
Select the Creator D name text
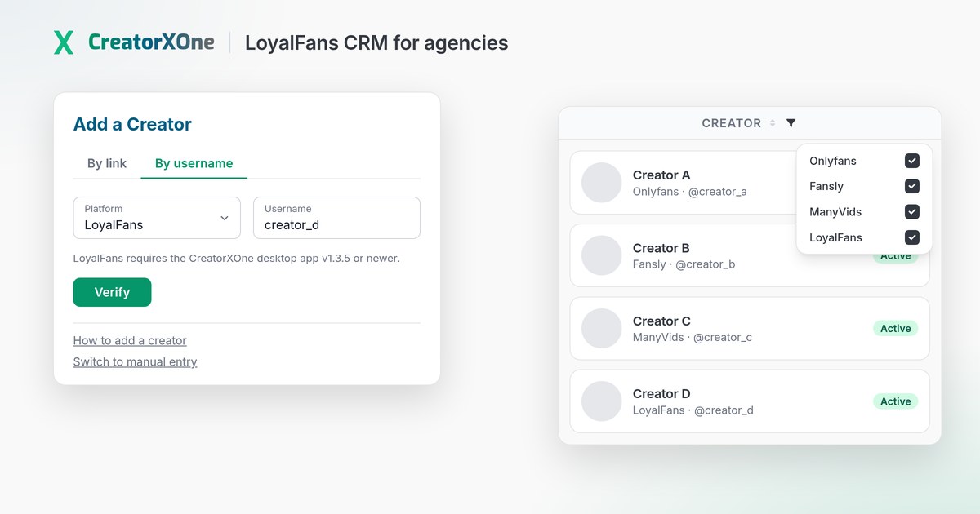pos(661,393)
